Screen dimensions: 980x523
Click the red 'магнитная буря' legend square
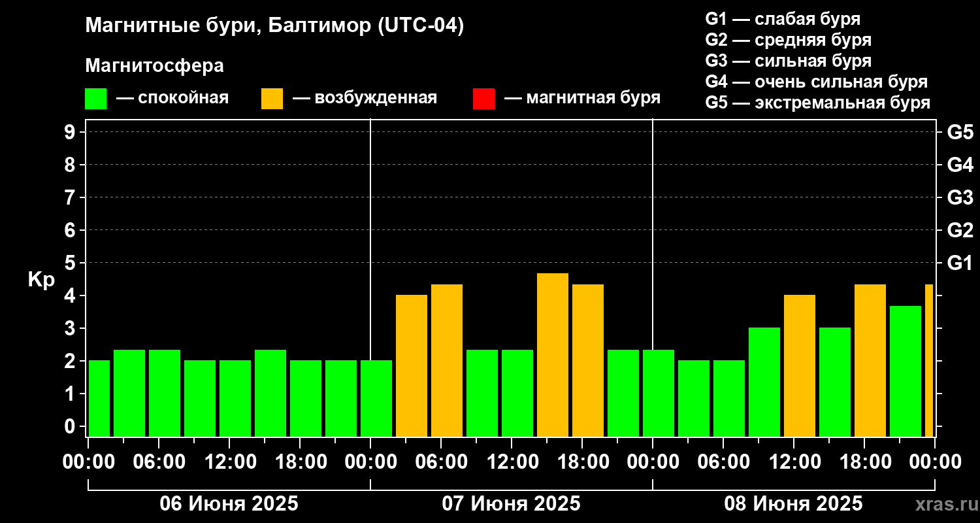[x=483, y=99]
